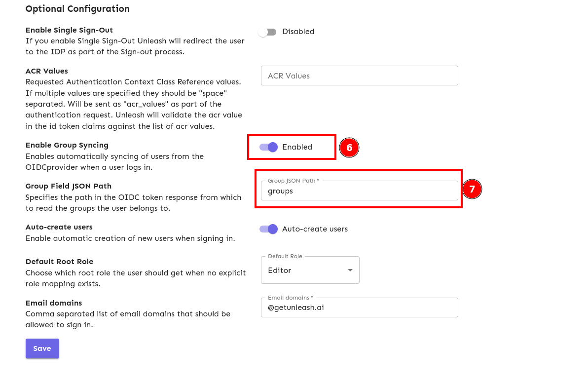Click the Save button
This screenshot has height=385, width=588.
click(42, 348)
